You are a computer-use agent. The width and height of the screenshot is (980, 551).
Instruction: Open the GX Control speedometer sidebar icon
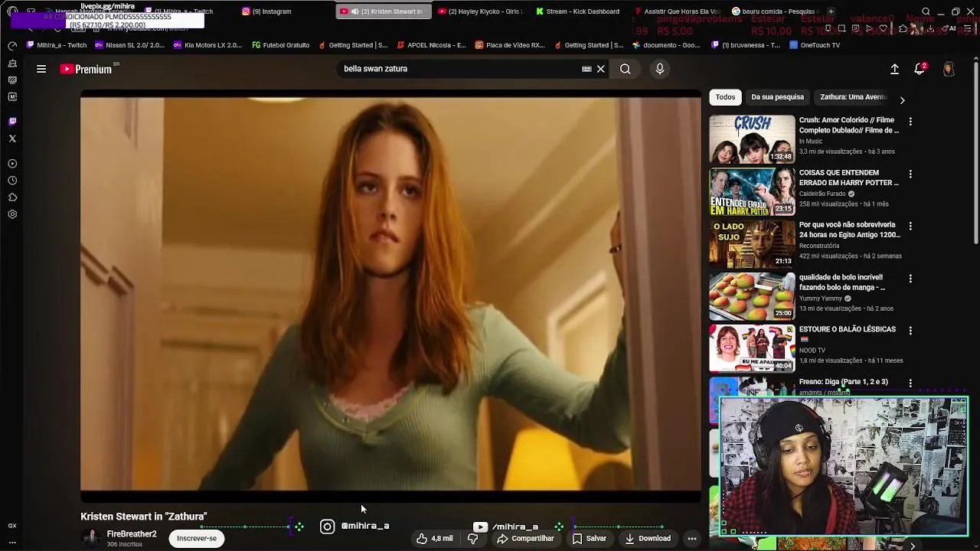coord(12,46)
